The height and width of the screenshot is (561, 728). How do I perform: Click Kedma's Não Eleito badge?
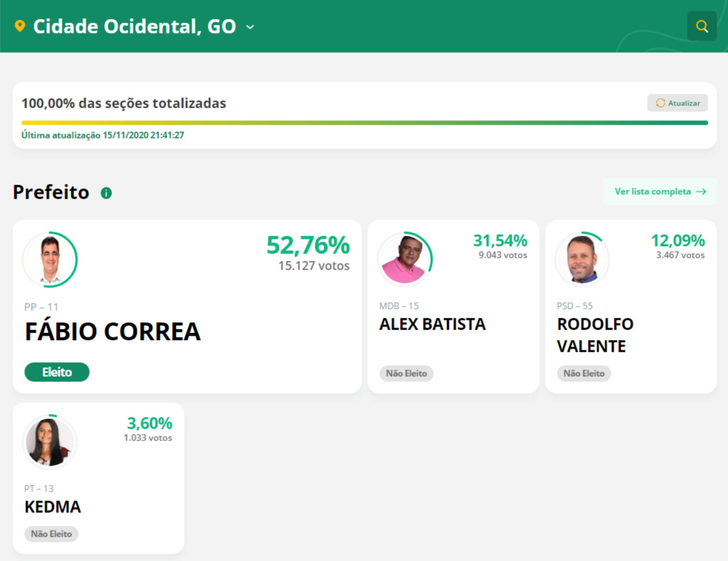click(x=51, y=534)
